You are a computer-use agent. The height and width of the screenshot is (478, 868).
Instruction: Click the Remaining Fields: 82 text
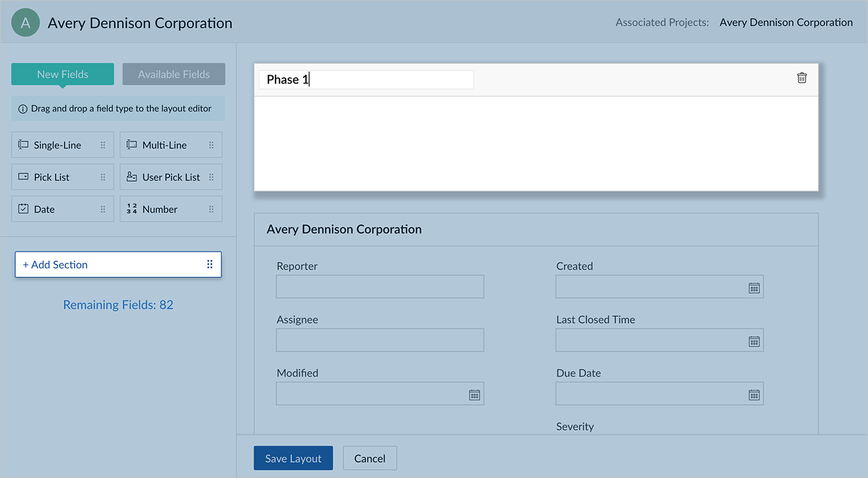pos(118,305)
